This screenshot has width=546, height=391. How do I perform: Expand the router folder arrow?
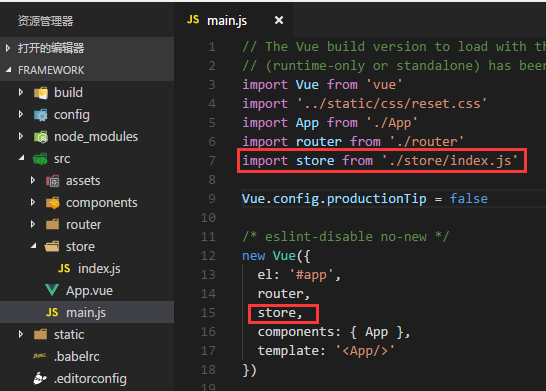click(x=33, y=224)
